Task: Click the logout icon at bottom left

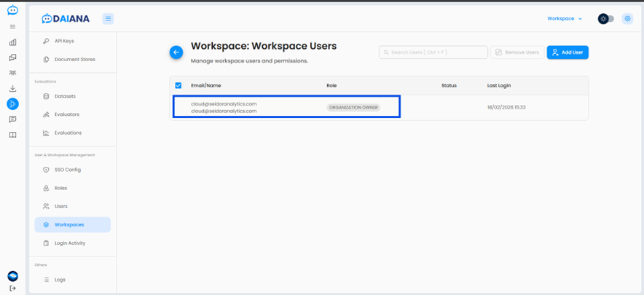Action: (12, 288)
